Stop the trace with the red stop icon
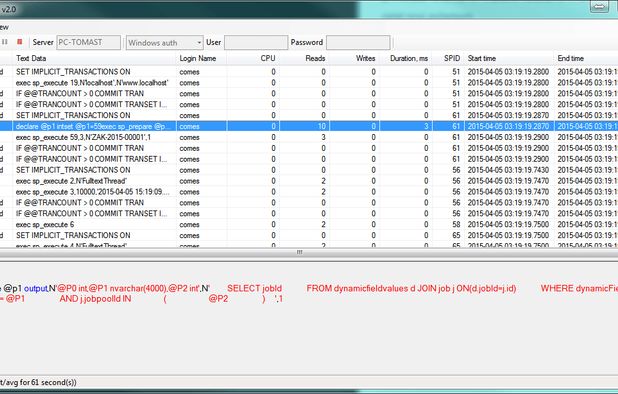 (x=19, y=42)
